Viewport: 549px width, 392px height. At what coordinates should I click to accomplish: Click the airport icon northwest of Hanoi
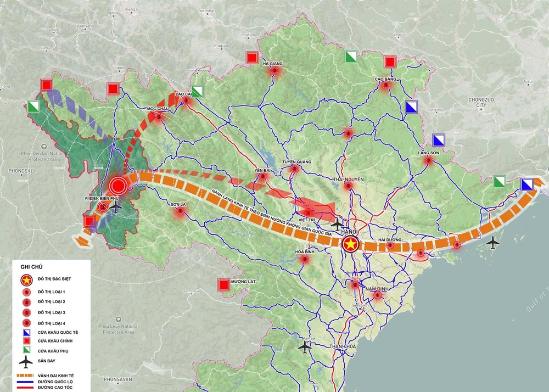(x=337, y=223)
